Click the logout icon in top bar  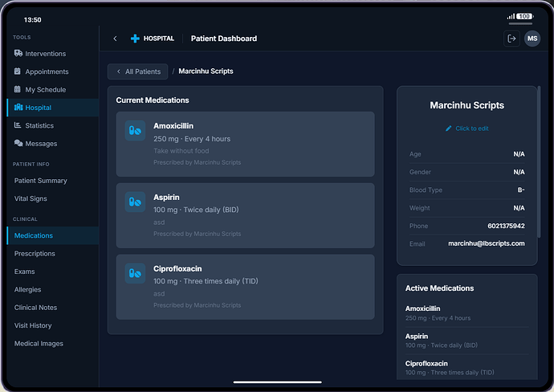point(511,39)
